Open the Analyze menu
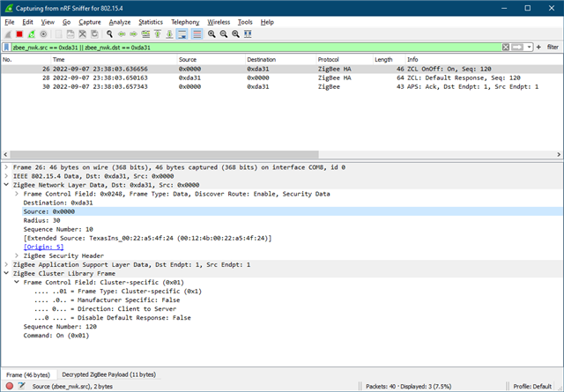 [x=120, y=22]
